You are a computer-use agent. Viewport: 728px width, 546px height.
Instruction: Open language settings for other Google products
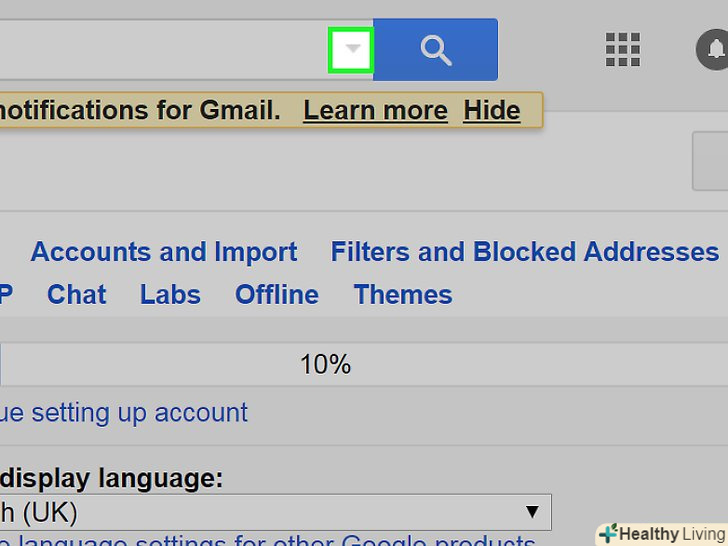(x=270, y=541)
